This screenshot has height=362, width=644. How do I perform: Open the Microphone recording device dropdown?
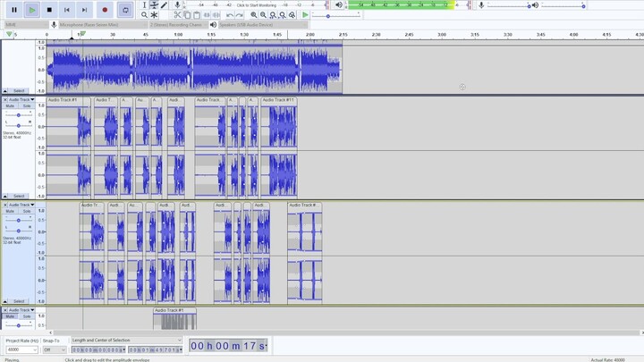pos(103,25)
